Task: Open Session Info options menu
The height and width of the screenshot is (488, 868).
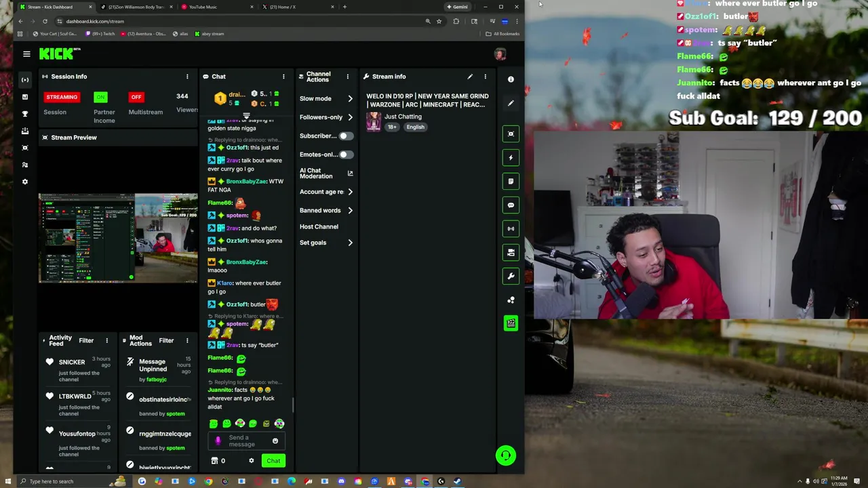Action: [x=187, y=77]
